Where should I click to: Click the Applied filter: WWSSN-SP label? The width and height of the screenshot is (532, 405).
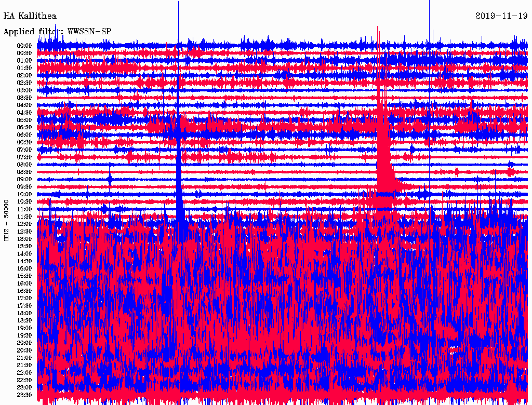click(x=57, y=32)
